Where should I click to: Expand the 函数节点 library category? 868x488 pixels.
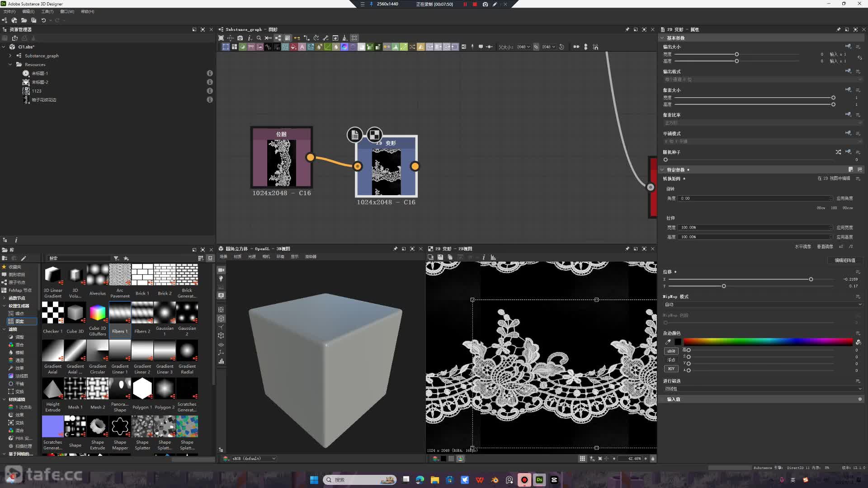[x=4, y=298]
